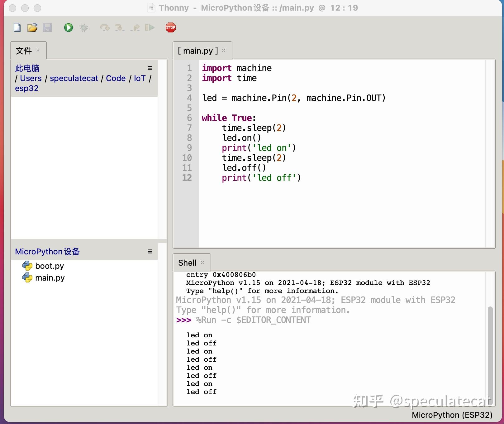
Task: Open the MicroPython device panel menu
Action: coord(150,252)
